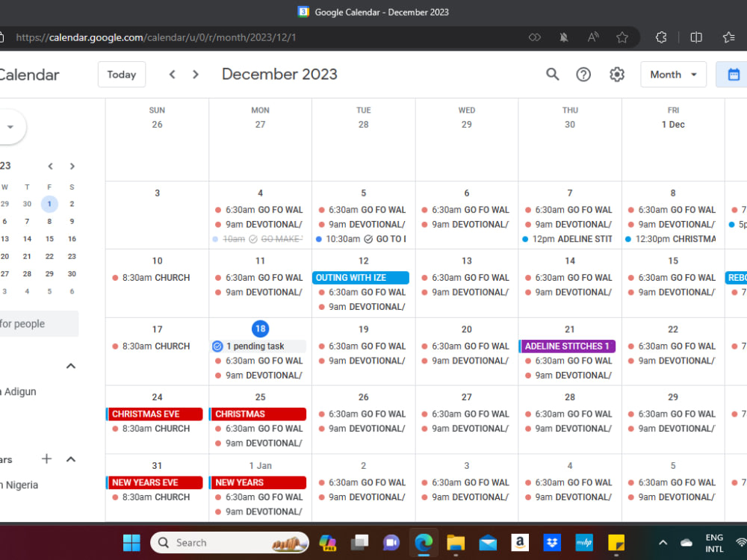Open Windows Start menu
Viewport: 747px width, 560px height.
[131, 542]
